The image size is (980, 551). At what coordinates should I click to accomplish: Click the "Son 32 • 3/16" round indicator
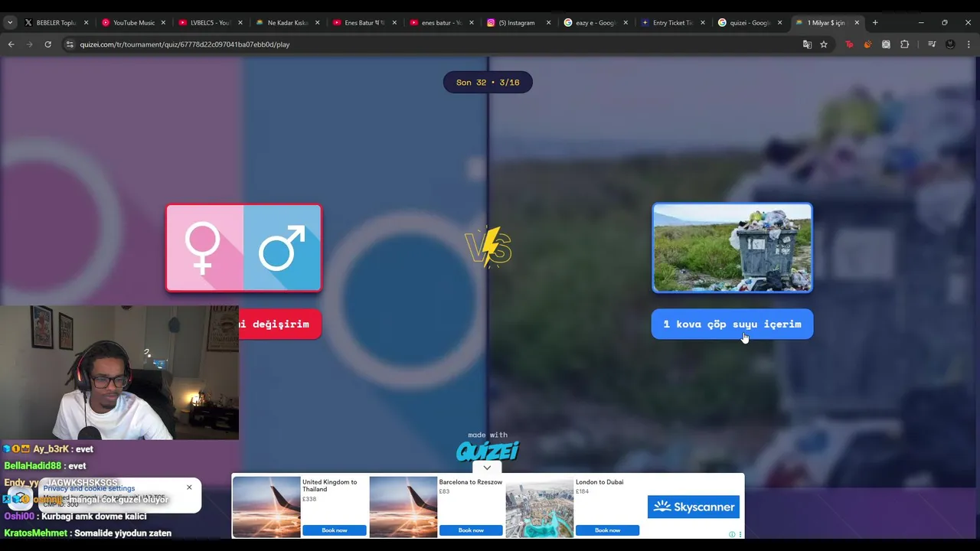click(488, 83)
